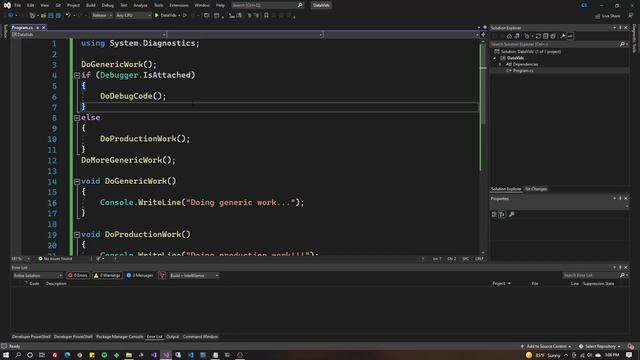Screen dimensions: 640x360
Task: Switch to Package Manager Console tab
Action: (x=119, y=337)
